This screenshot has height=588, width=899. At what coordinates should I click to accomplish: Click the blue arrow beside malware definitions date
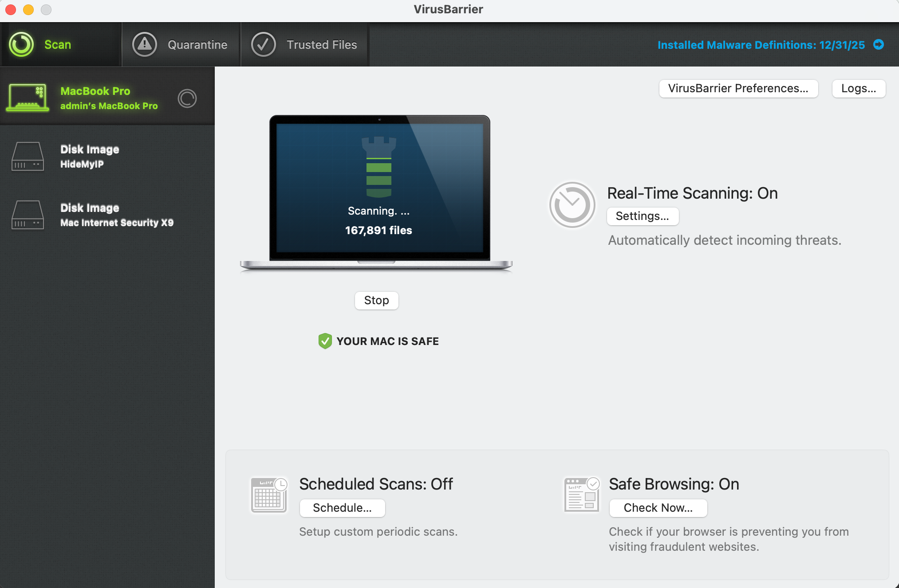point(878,44)
